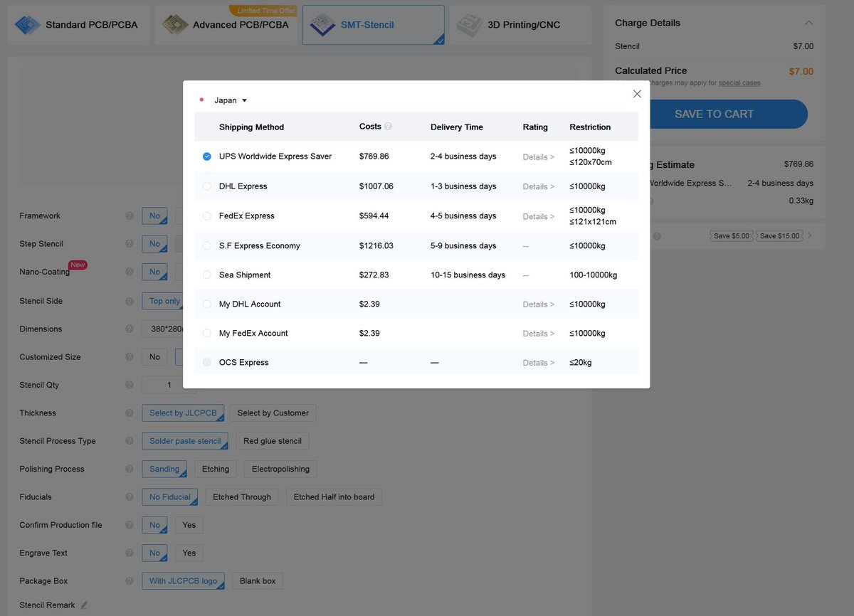Click help icon beside Fiducials

pos(130,497)
